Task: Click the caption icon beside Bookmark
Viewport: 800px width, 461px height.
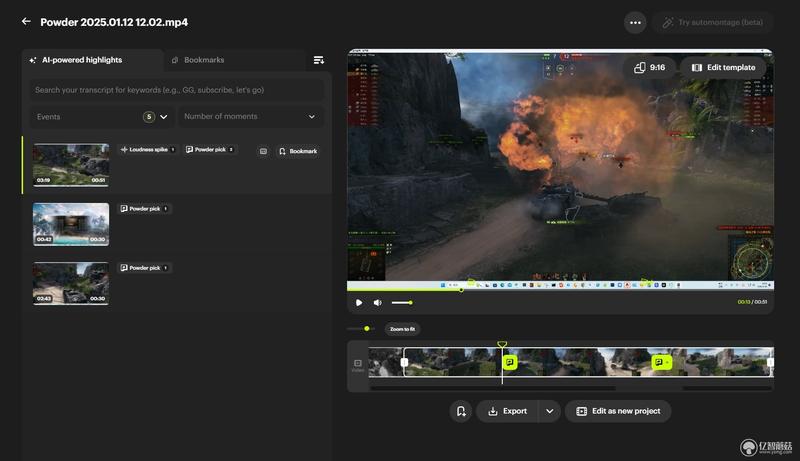Action: pos(263,151)
